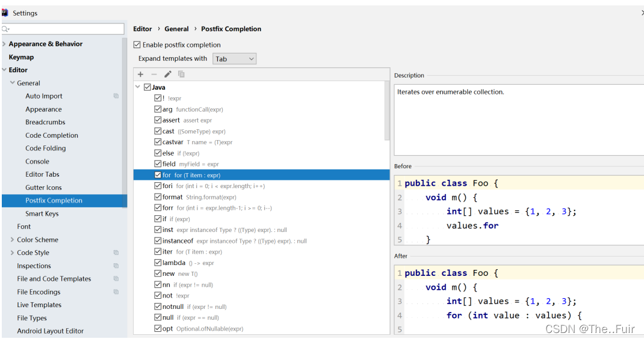Click the project-level icon beside Auto Import

click(x=116, y=96)
